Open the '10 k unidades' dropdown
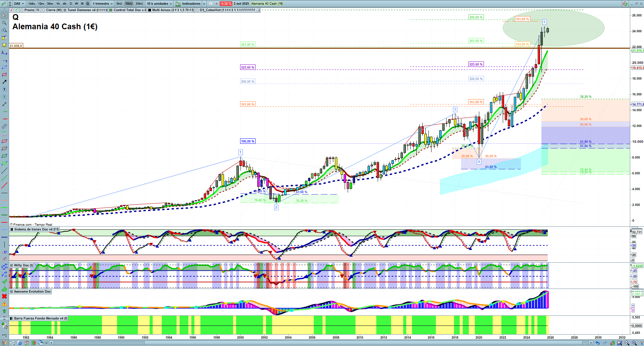Viewport: 644px width, 346px height. [x=159, y=4]
